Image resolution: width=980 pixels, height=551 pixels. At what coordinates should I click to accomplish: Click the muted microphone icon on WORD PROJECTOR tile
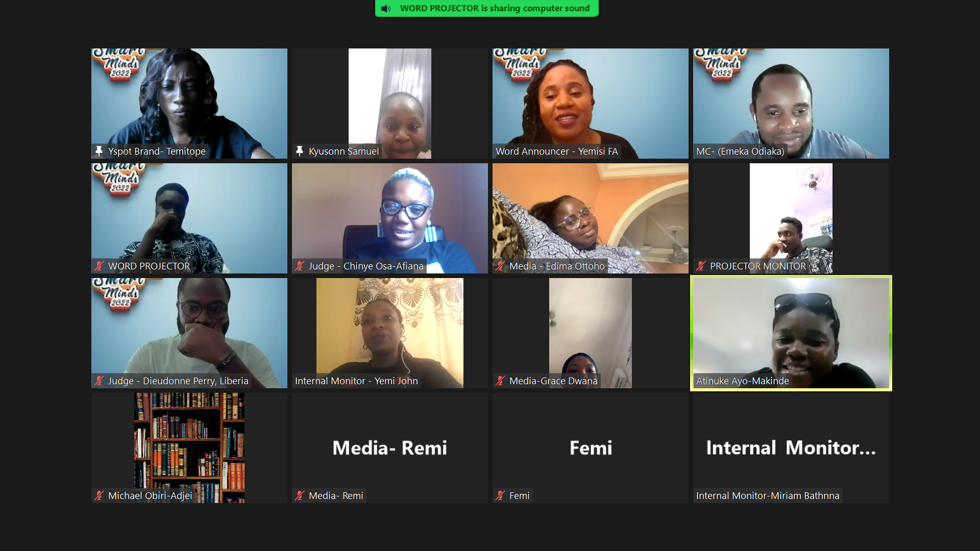(x=99, y=266)
